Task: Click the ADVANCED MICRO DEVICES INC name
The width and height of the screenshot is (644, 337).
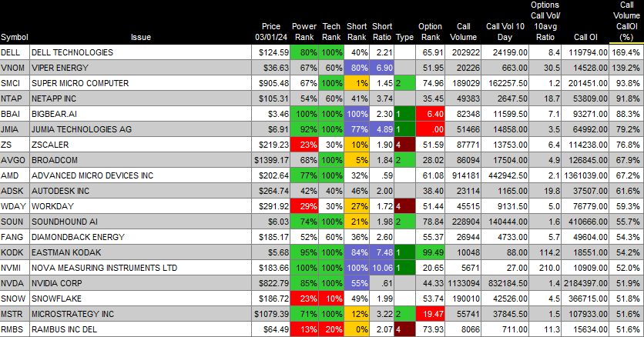Action: [x=92, y=175]
